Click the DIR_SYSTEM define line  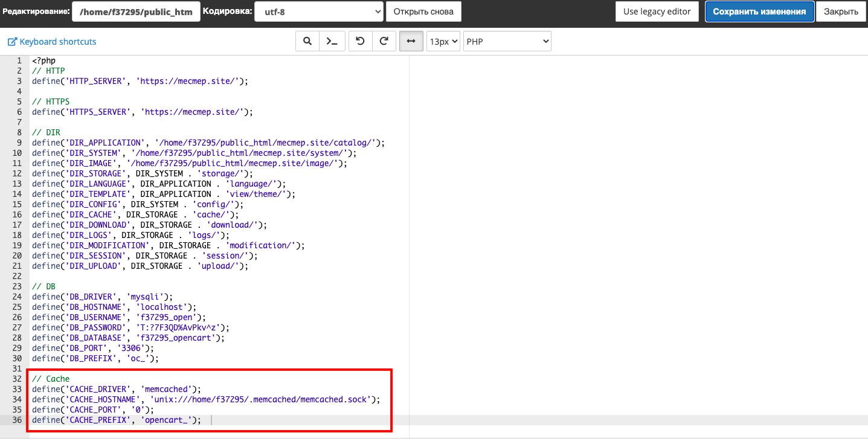coord(194,153)
